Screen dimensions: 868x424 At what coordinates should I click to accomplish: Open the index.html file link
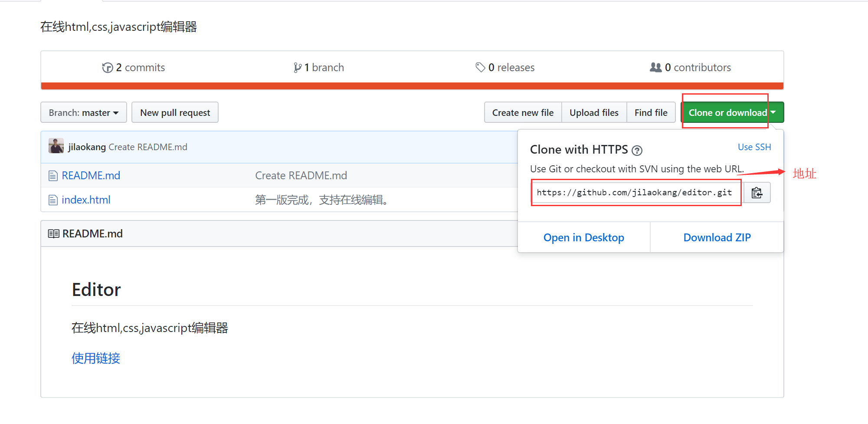click(86, 200)
